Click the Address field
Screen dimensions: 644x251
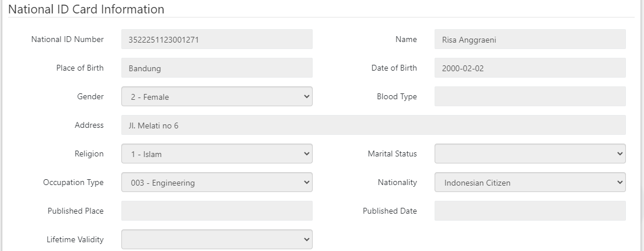(x=373, y=125)
